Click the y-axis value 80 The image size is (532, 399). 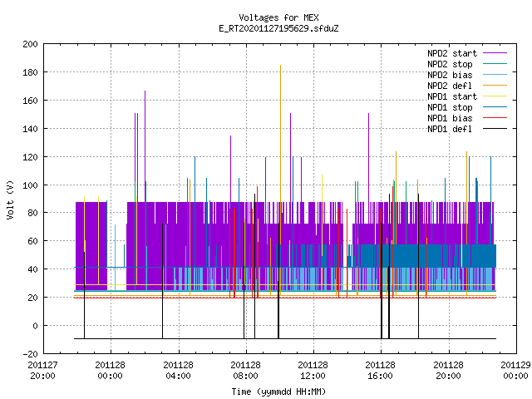tap(33, 213)
